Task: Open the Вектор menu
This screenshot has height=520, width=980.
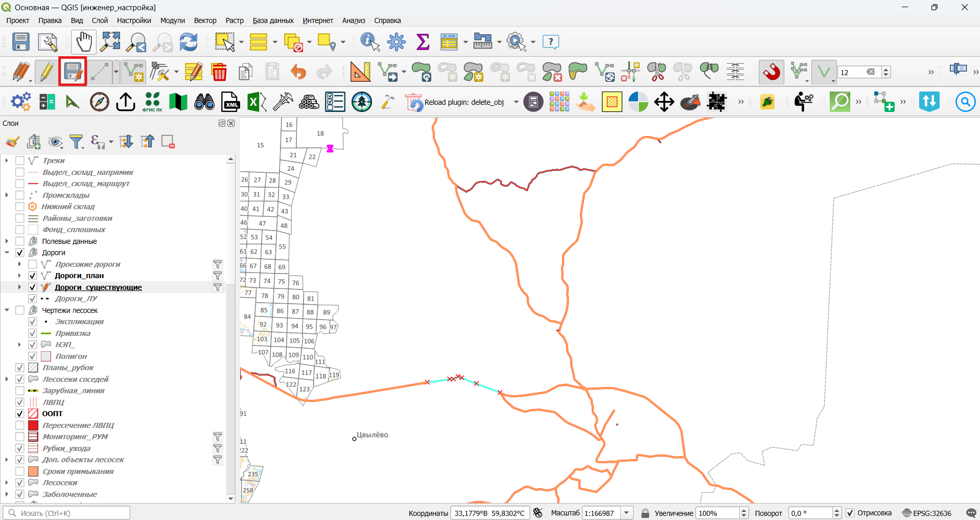Action: click(205, 20)
